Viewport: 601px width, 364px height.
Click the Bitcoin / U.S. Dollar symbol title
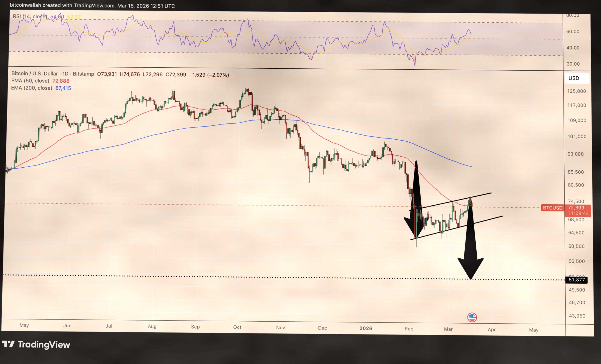34,74
